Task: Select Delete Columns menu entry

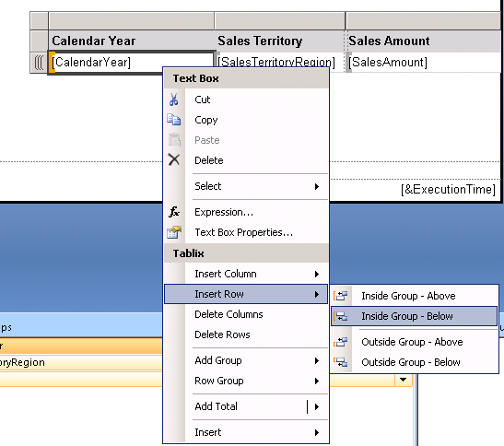Action: [246, 314]
